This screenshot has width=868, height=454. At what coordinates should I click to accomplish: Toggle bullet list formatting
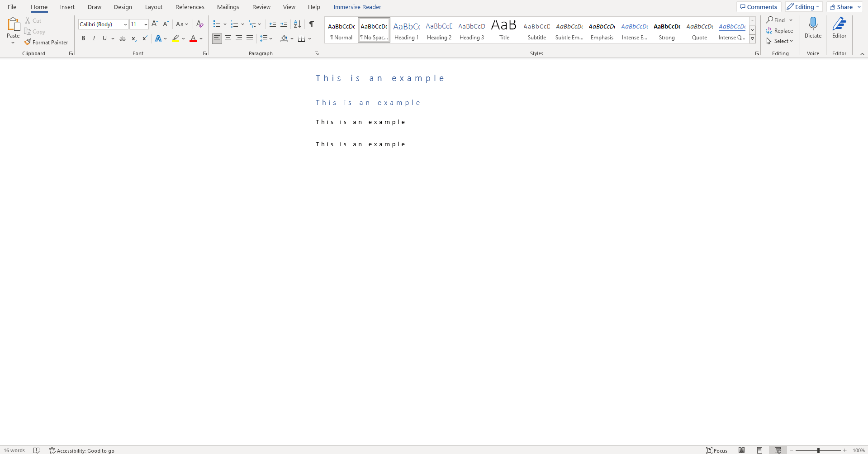point(217,24)
